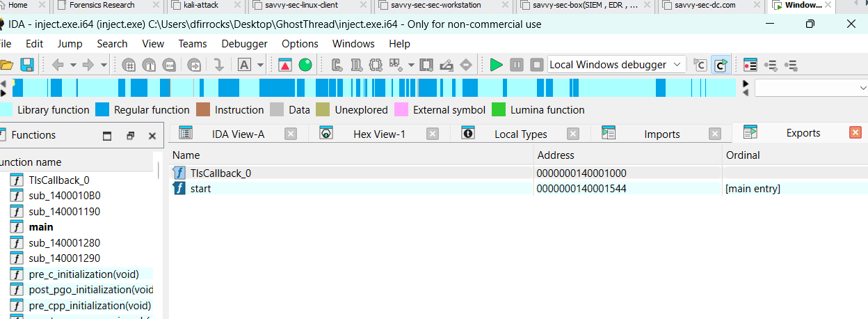Screen dimensions: 868x319
Task: Open the Debugger menu
Action: [x=244, y=43]
